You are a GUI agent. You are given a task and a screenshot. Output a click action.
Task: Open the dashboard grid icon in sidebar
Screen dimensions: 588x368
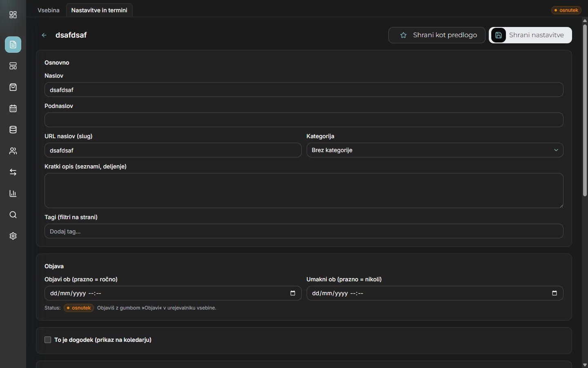coord(13,15)
